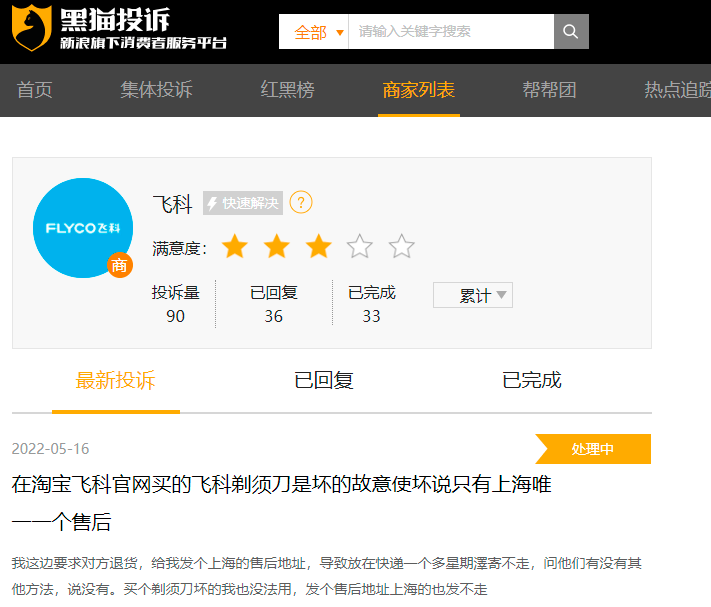Click the fifth empty star
This screenshot has width=711, height=607.
tap(401, 246)
